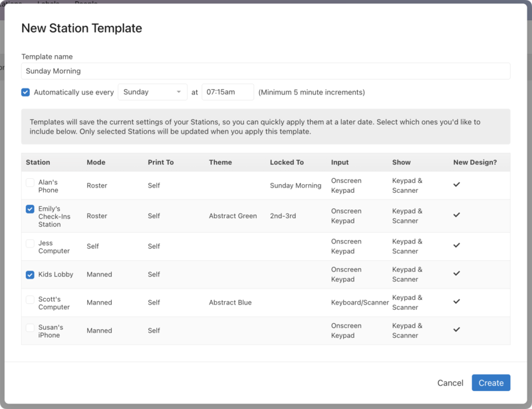
Task: Click the 07:15am time field
Action: click(x=227, y=92)
